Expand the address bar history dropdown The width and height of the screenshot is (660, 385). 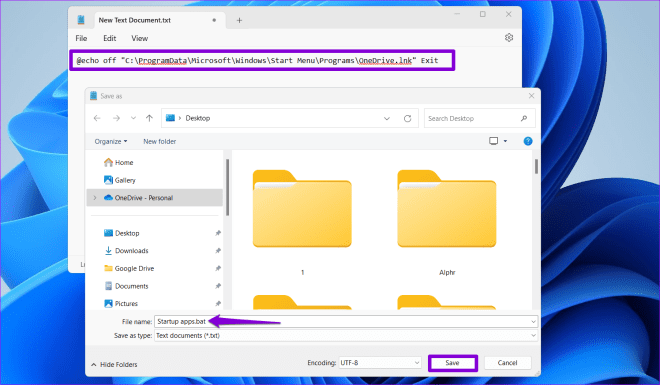[x=387, y=119]
